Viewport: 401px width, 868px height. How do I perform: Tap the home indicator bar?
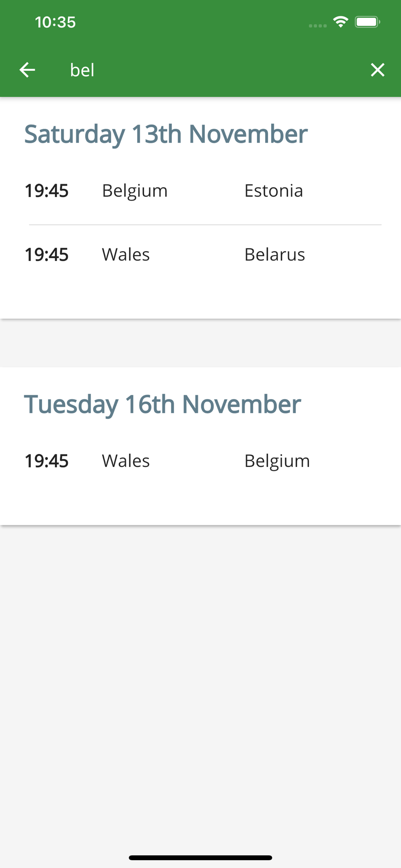pyautogui.click(x=200, y=858)
